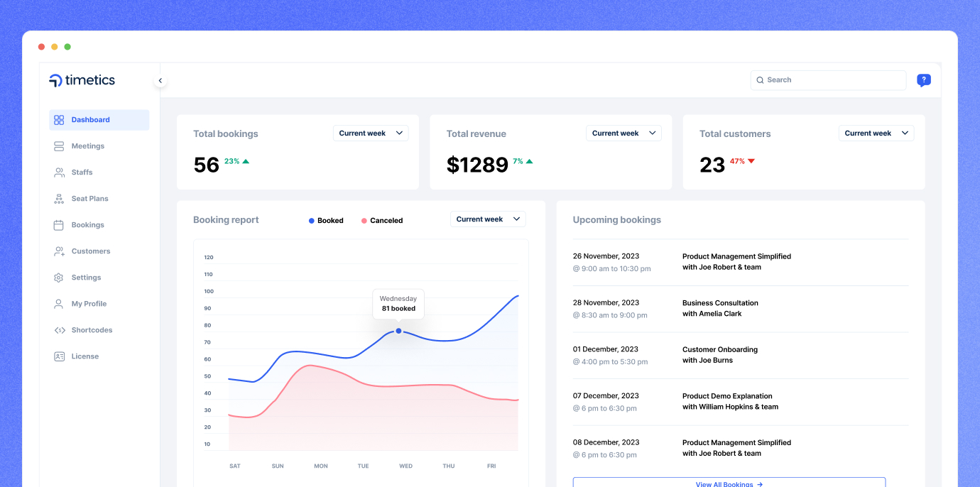The height and width of the screenshot is (487, 980).
Task: Open the Dashboard menu item
Action: (x=99, y=120)
